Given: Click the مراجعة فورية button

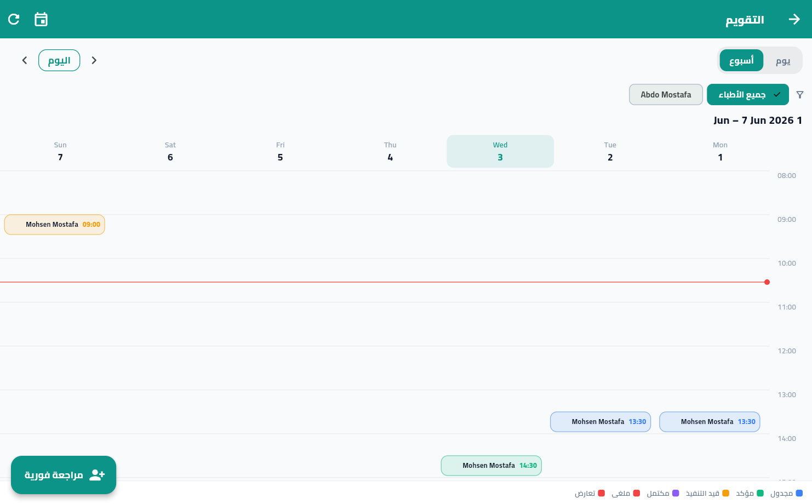Looking at the screenshot, I should pos(64,475).
